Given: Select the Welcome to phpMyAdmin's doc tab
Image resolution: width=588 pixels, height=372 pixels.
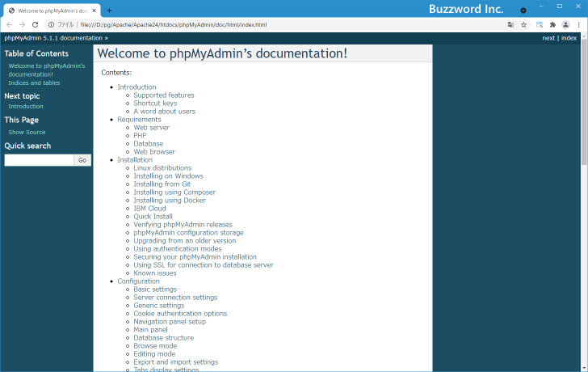Looking at the screenshot, I should (52, 11).
